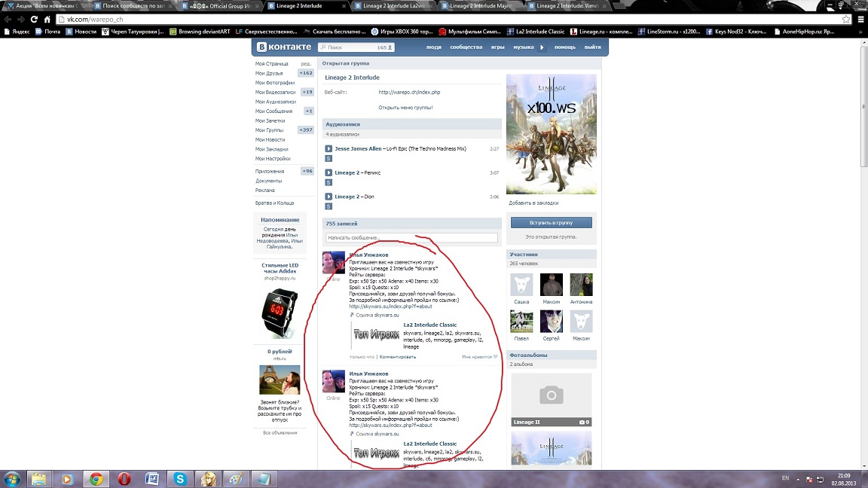The height and width of the screenshot is (488, 868).
Task: Open Microsoft Word from the taskbar
Action: (x=152, y=479)
